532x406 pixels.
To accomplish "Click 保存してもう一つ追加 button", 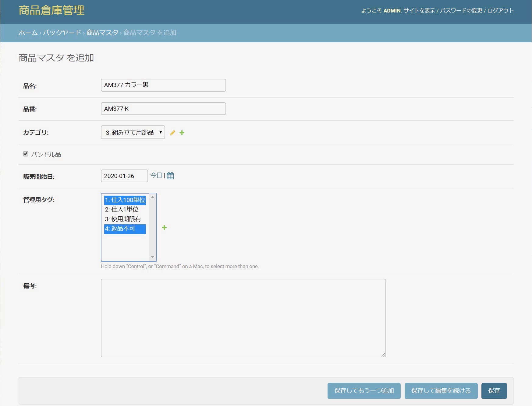I will [x=364, y=391].
